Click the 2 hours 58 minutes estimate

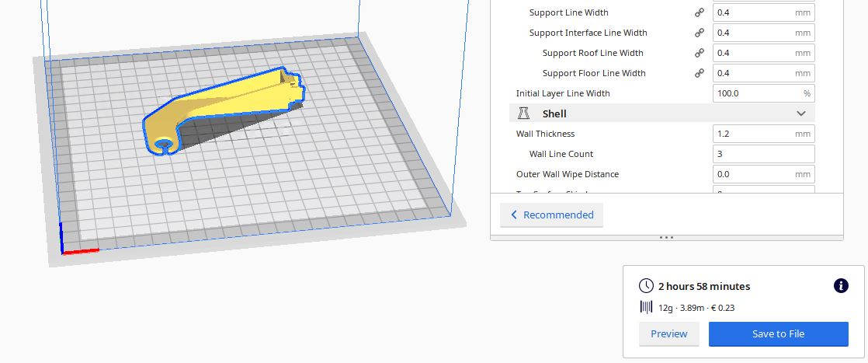[704, 287]
